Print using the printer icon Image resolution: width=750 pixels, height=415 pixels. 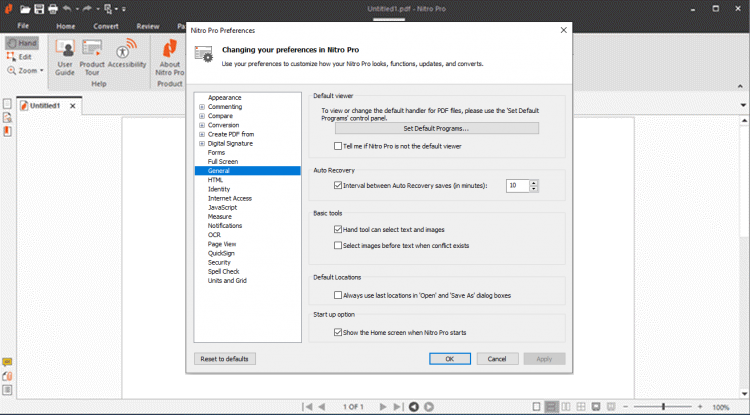tap(53, 9)
